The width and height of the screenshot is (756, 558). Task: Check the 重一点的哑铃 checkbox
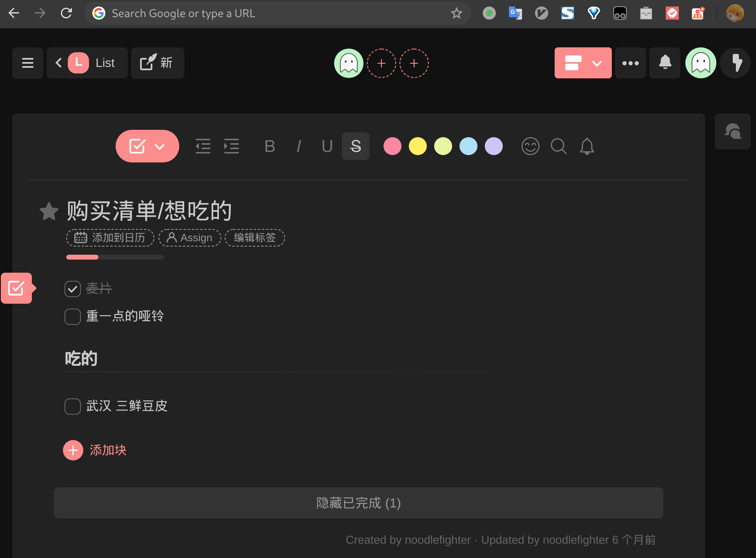coord(73,316)
